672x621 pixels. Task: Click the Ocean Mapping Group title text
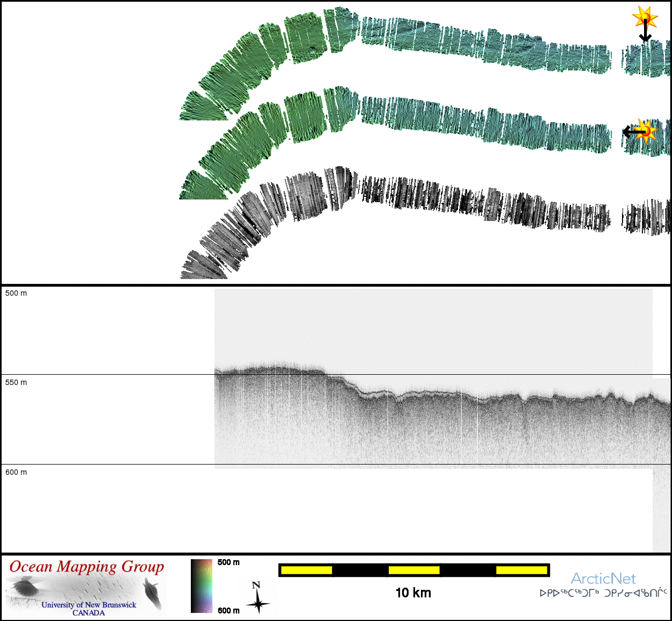(87, 567)
